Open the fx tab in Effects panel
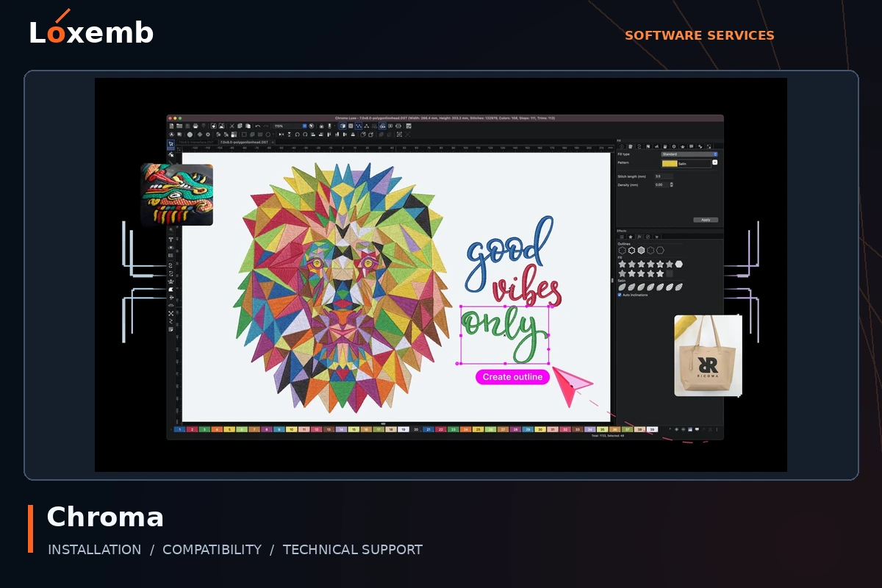 (x=639, y=237)
